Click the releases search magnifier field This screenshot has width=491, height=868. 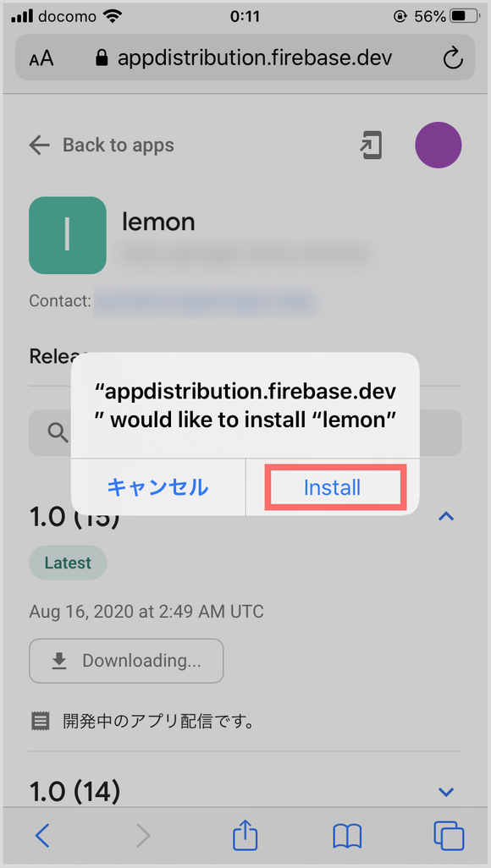(x=245, y=433)
